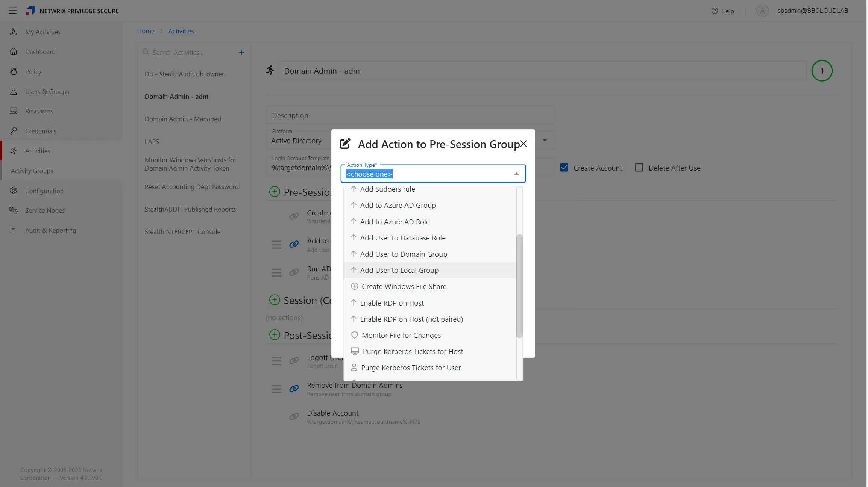Click the plus icon to add activity
This screenshot has width=868, height=487.
pyautogui.click(x=241, y=53)
